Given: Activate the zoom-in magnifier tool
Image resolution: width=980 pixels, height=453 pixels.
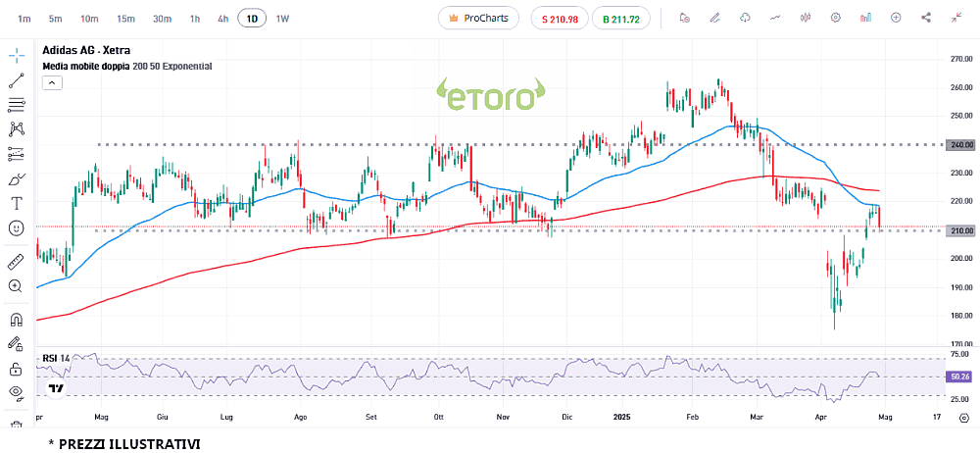Looking at the screenshot, I should [17, 286].
